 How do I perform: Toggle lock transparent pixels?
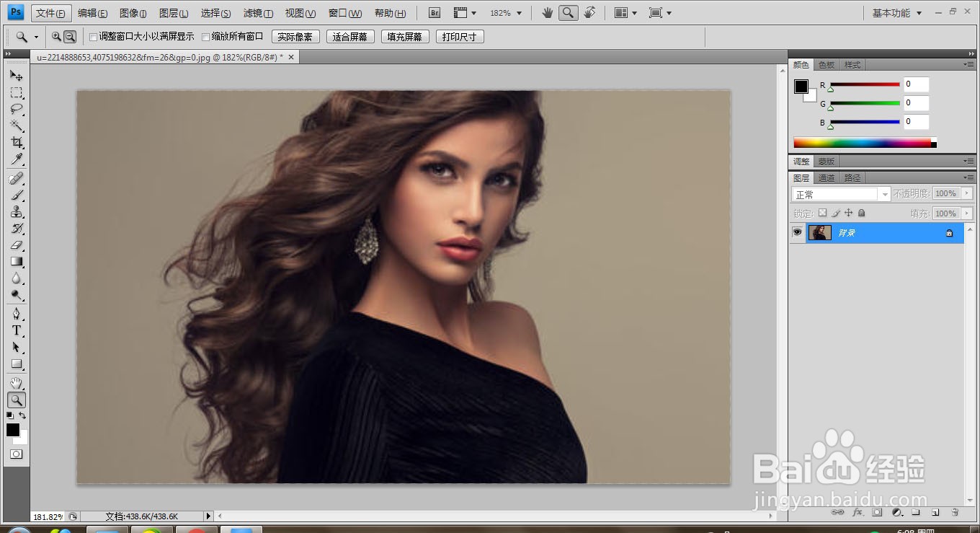822,213
